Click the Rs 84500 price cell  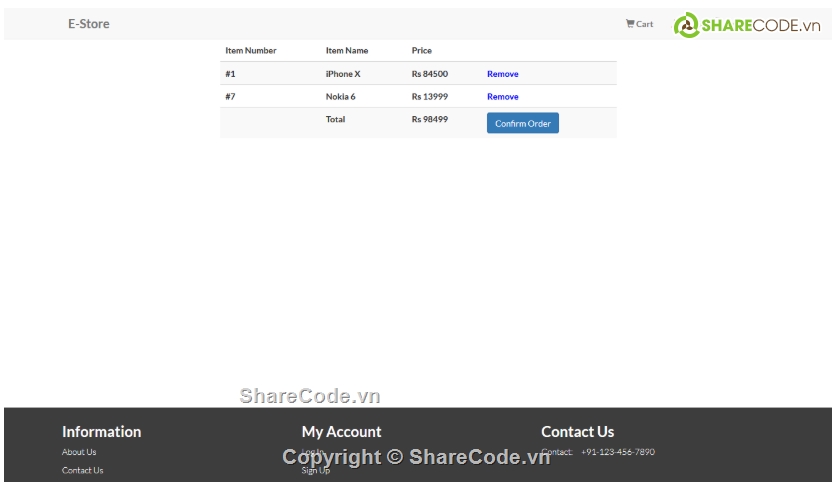click(429, 74)
